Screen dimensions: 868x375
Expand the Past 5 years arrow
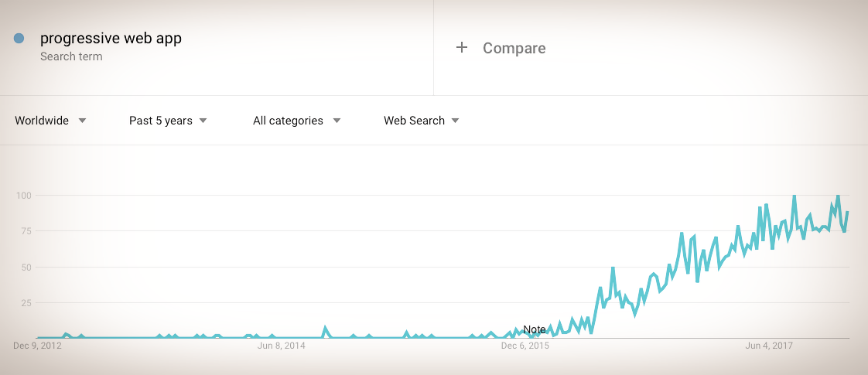click(203, 121)
